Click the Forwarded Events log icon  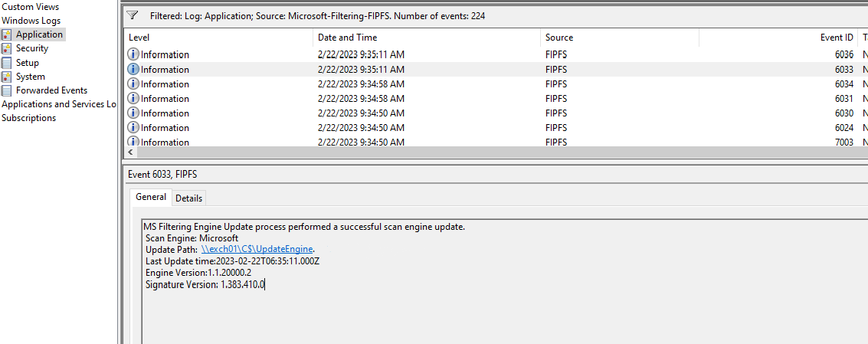[x=6, y=90]
